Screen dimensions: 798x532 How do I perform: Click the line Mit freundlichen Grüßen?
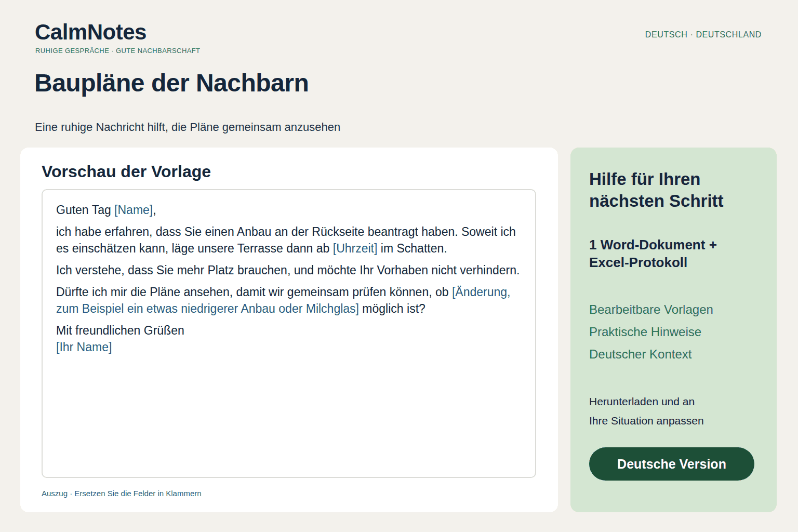tap(120, 330)
